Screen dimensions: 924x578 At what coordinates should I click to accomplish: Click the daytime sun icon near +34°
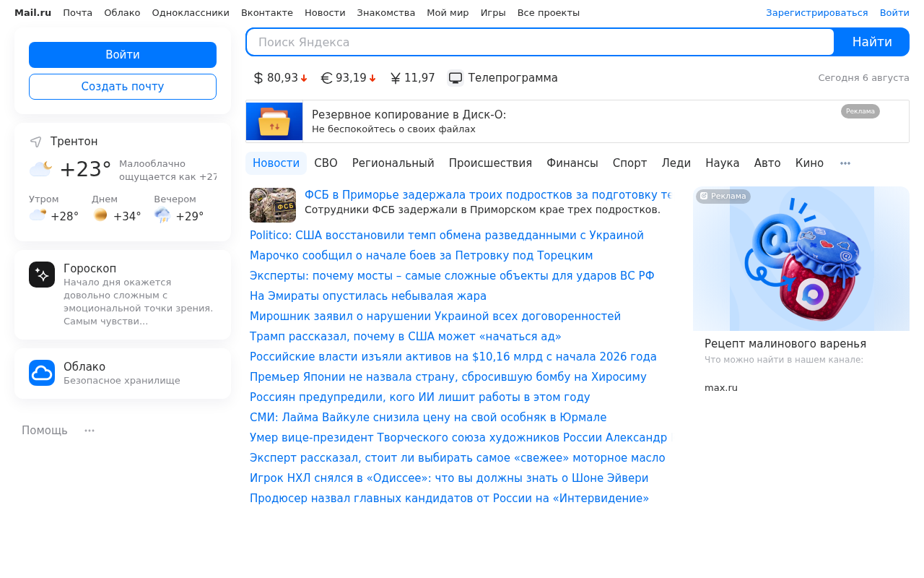pyautogui.click(x=100, y=215)
